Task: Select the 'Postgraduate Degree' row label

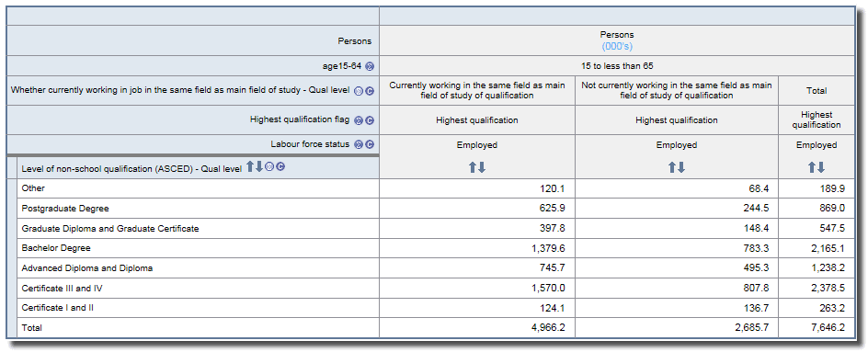Action: click(65, 209)
